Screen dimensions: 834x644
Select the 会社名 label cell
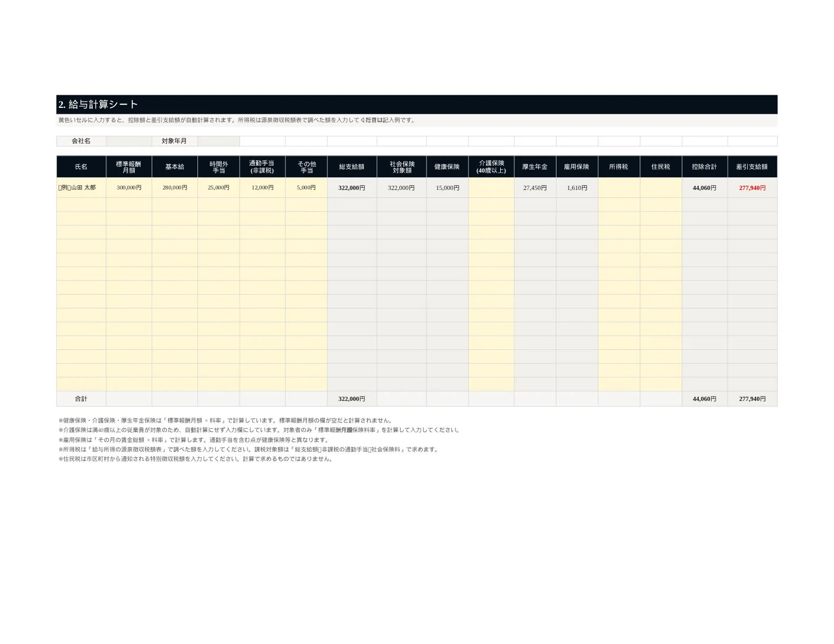click(x=81, y=141)
